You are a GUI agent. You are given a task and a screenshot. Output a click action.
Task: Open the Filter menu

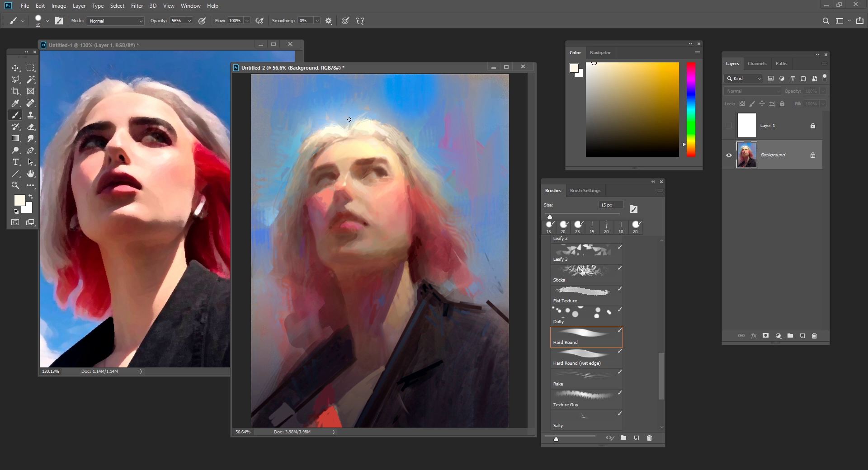pos(137,6)
